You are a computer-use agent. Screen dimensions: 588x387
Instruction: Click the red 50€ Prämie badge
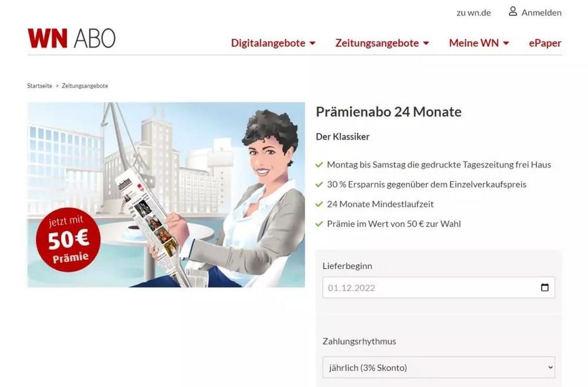tap(68, 240)
